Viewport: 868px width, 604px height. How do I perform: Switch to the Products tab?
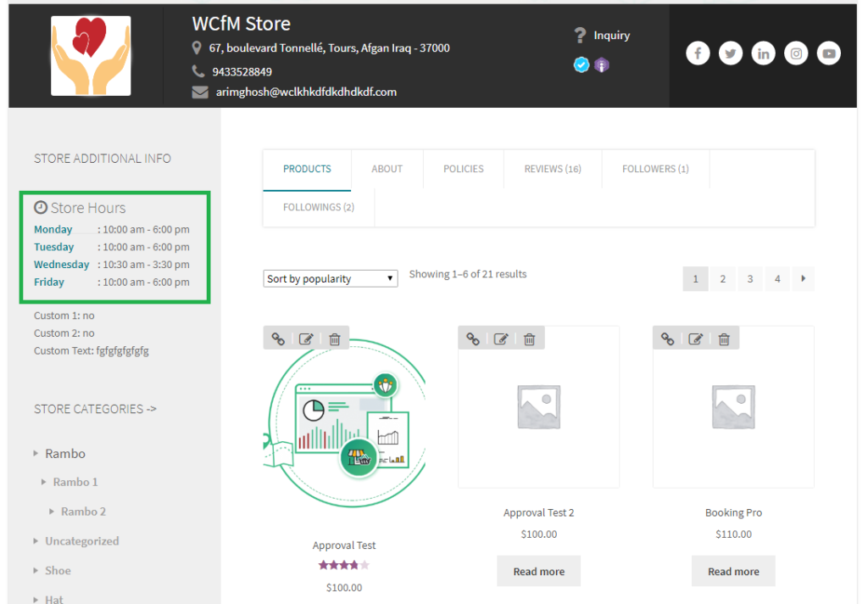[x=307, y=169]
